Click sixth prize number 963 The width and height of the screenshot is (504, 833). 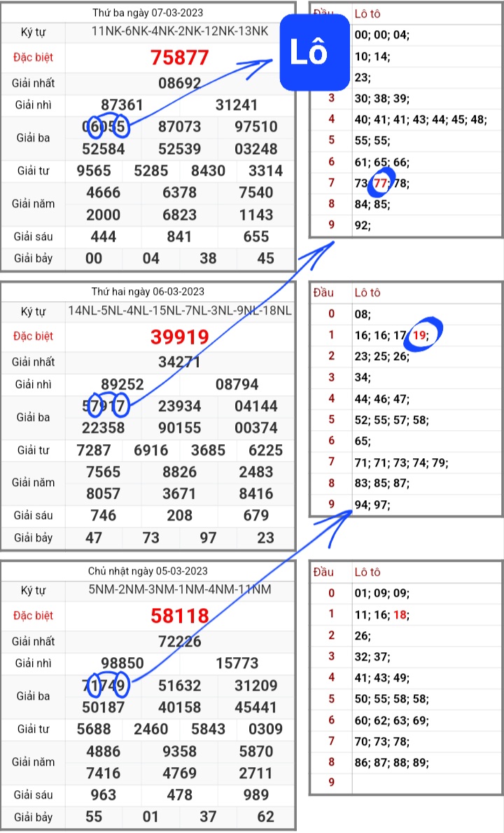[x=104, y=794]
